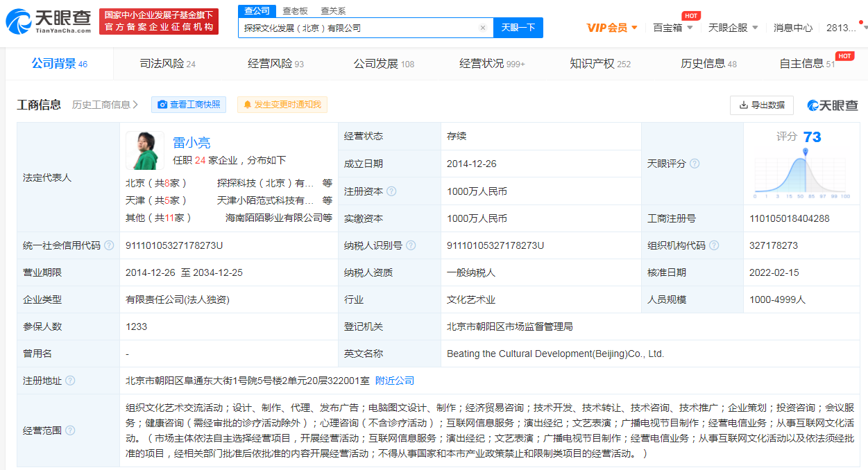Click help icon next to 统一社会信用代码
The width and height of the screenshot is (868, 470).
coord(109,245)
